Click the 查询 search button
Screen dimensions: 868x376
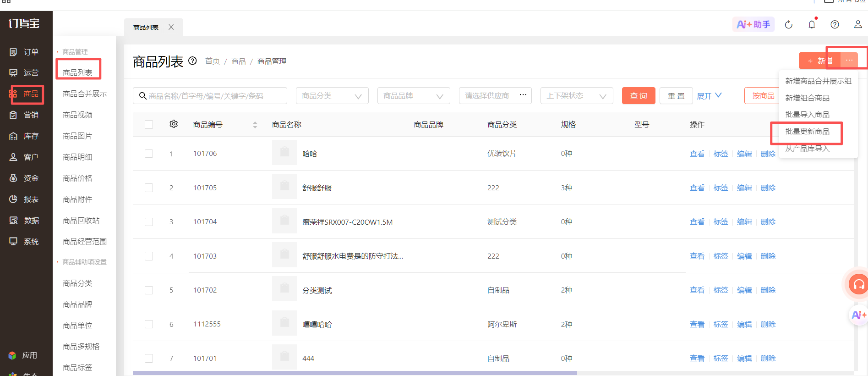639,96
